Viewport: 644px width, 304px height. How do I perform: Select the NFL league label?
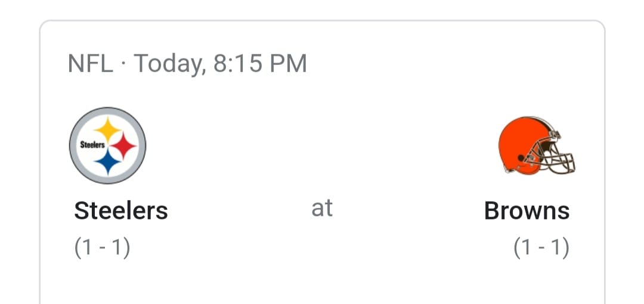90,63
